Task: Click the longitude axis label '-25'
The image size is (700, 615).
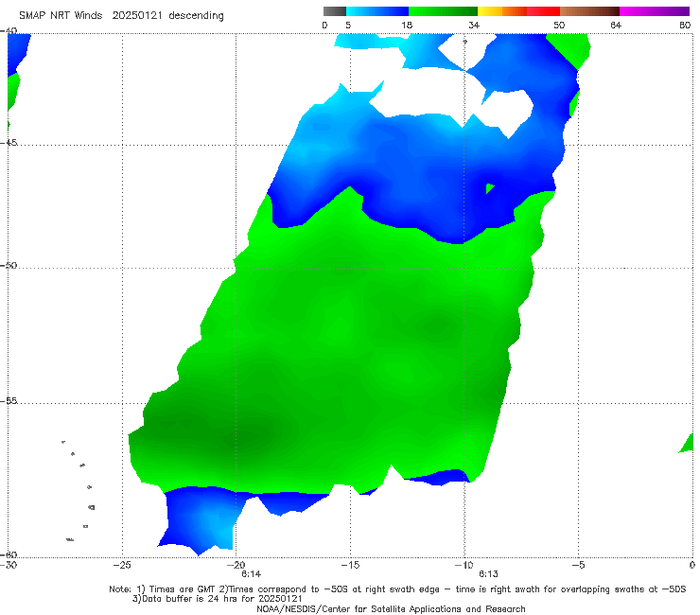Action: (x=122, y=565)
